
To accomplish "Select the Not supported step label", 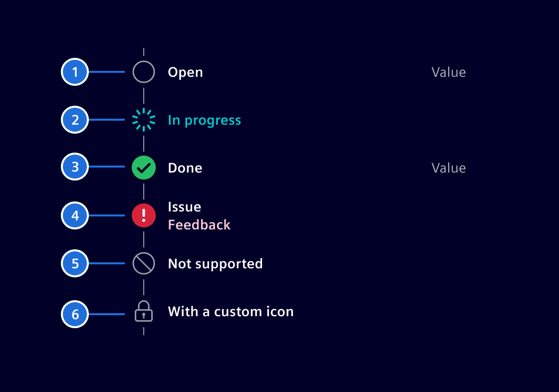I will coord(215,264).
